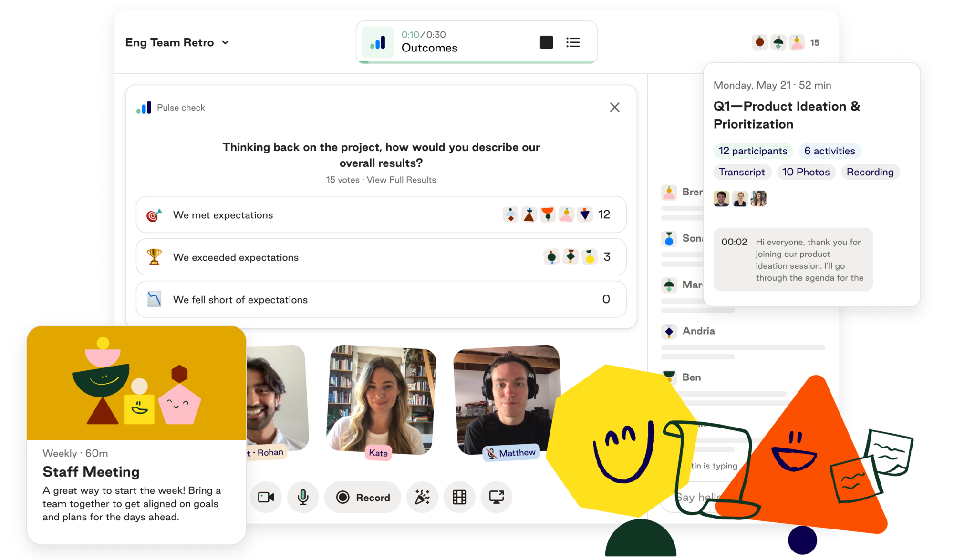Open the grid layout view button
Screen dimensions: 954x560
(459, 498)
